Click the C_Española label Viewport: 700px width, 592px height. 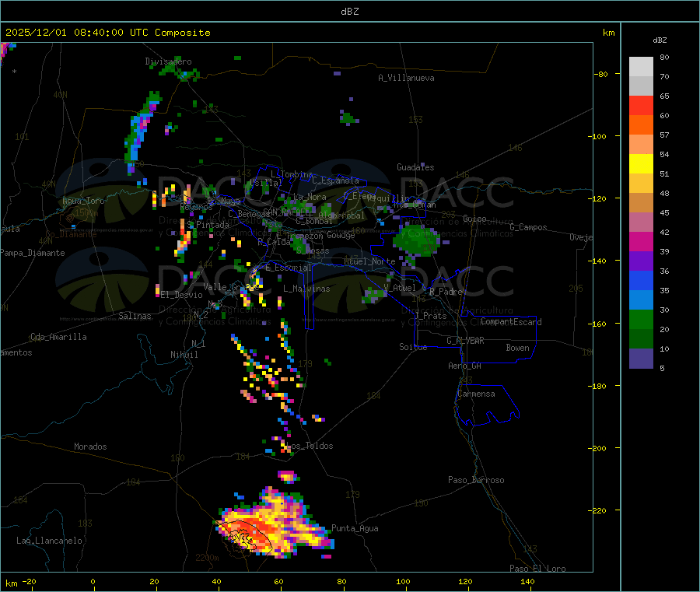(335, 180)
